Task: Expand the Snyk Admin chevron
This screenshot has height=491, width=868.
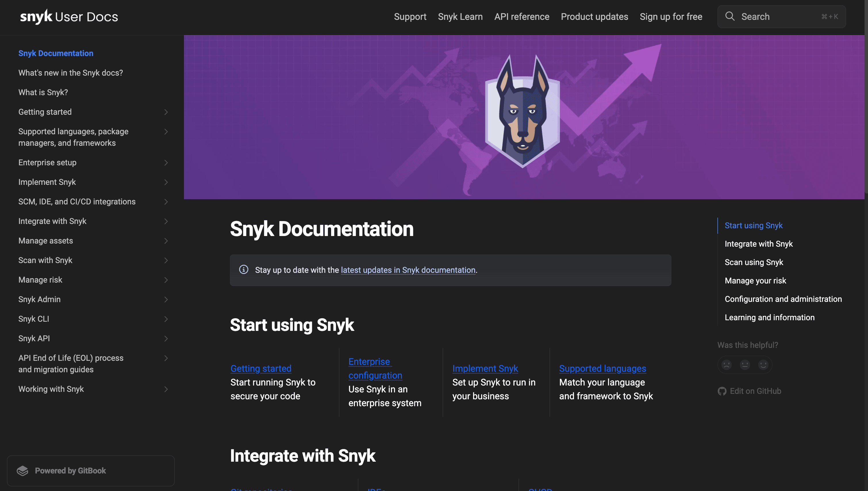Action: [166, 300]
